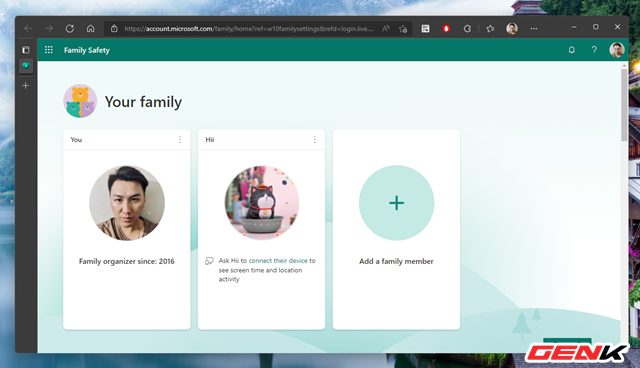640x368 pixels.
Task: Click the family bears group icon
Action: point(80,101)
